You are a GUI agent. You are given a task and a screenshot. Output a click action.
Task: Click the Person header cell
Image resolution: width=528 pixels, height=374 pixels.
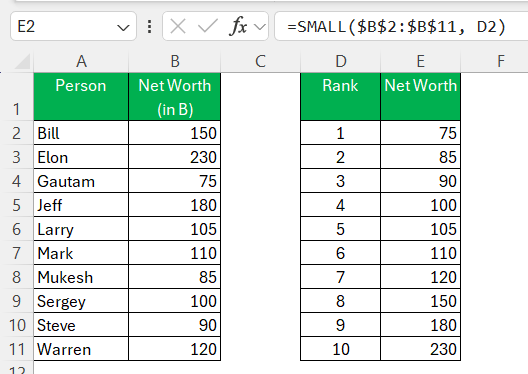(x=81, y=97)
